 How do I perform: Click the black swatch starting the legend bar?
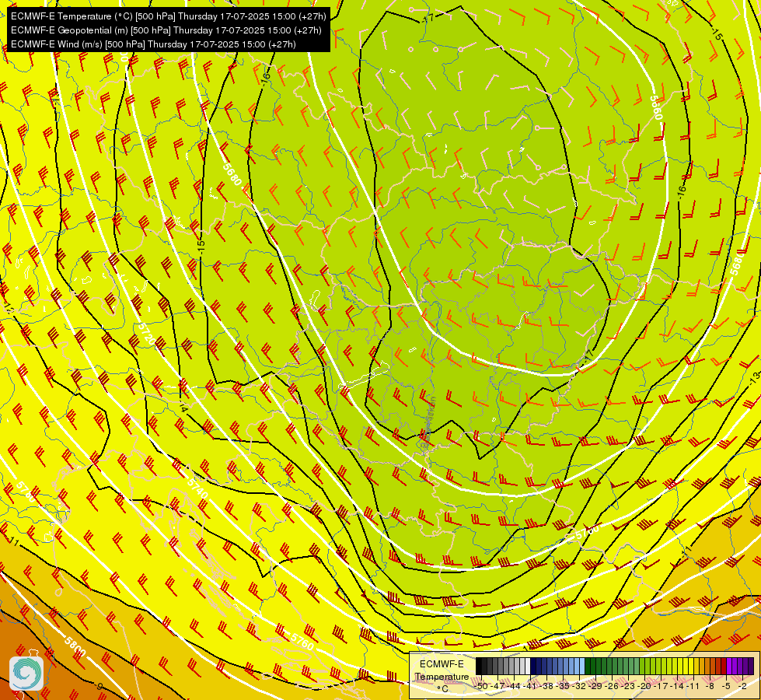pos(479,666)
